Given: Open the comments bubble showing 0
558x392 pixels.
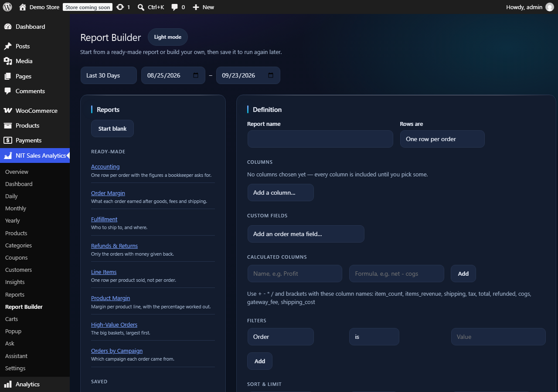Looking at the screenshot, I should click(x=175, y=7).
